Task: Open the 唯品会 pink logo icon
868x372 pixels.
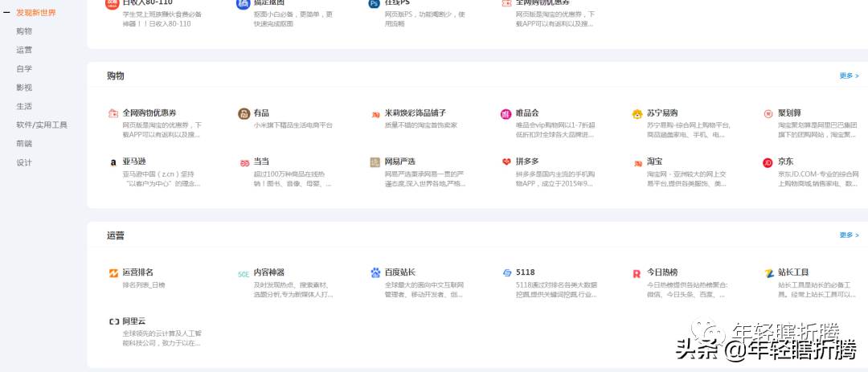Action: (506, 114)
